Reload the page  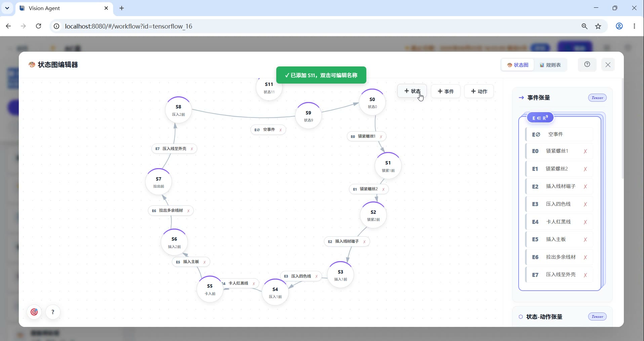39,26
